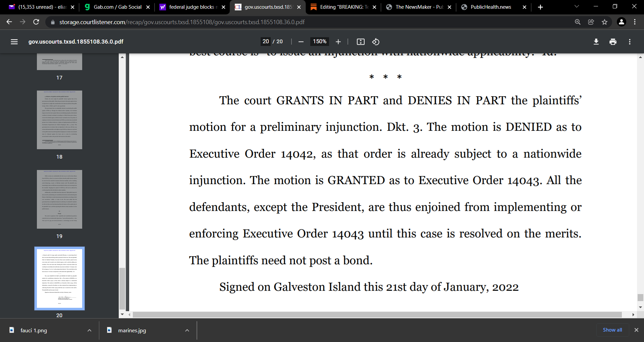This screenshot has width=644, height=342.
Task: Switch to the unread email tab
Action: [41, 7]
